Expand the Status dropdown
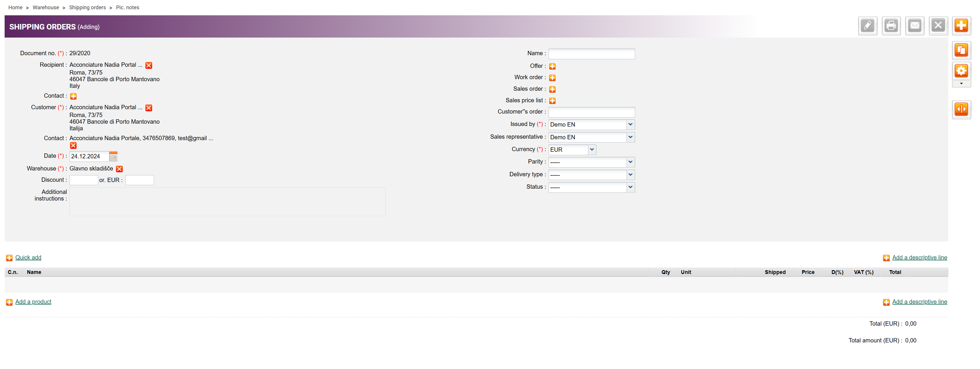 630,187
